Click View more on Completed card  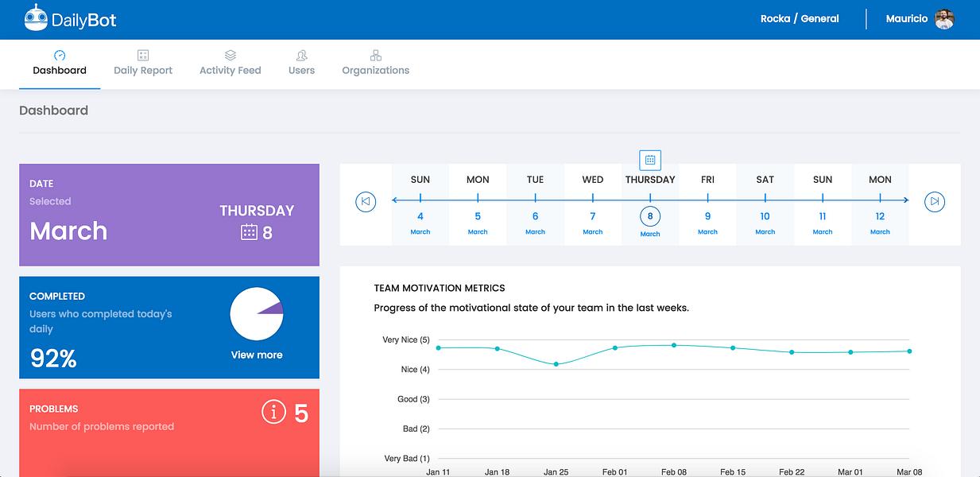[257, 355]
